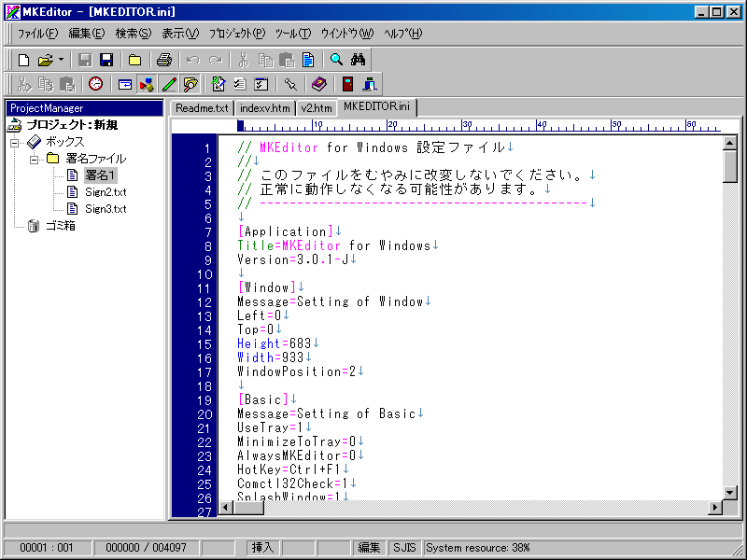
Task: Select the MKEDITOR.ini tab
Action: tap(376, 106)
